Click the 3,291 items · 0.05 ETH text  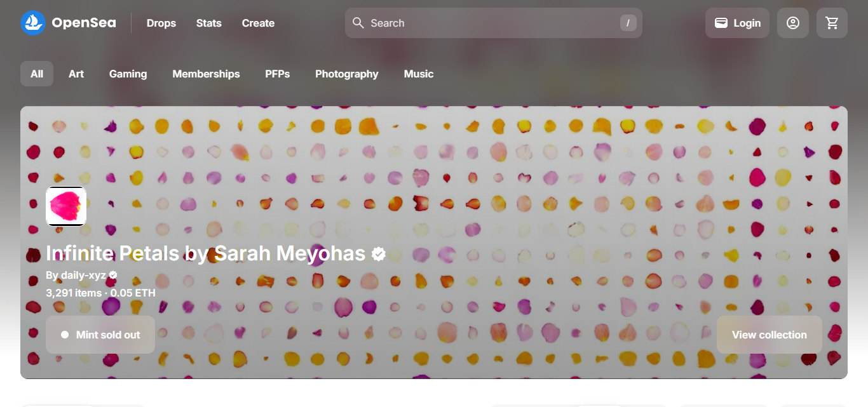100,293
